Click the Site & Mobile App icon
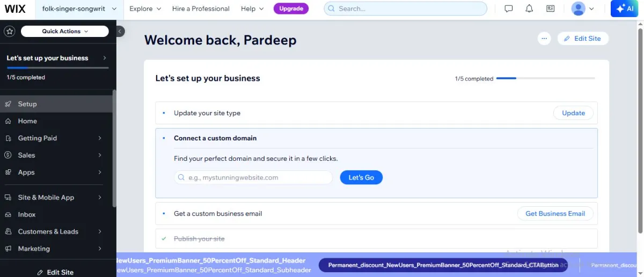Viewport: 644px width, 277px height. coord(8,197)
